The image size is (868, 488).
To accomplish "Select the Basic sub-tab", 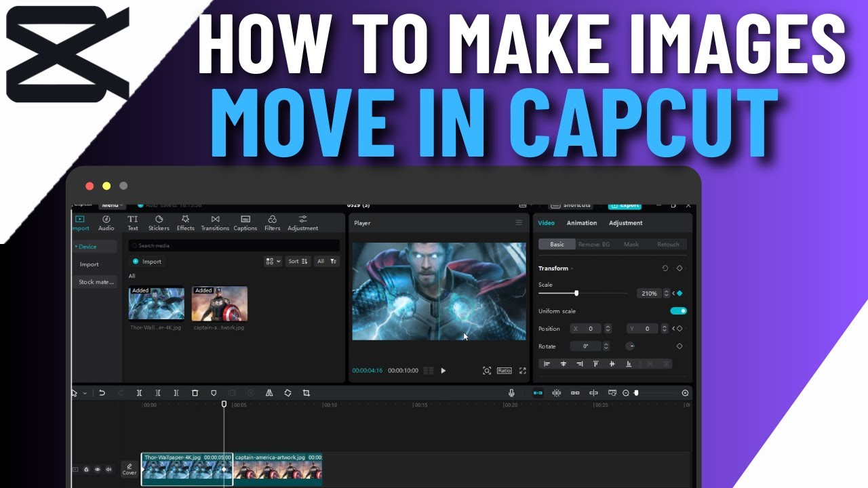I will (x=557, y=244).
